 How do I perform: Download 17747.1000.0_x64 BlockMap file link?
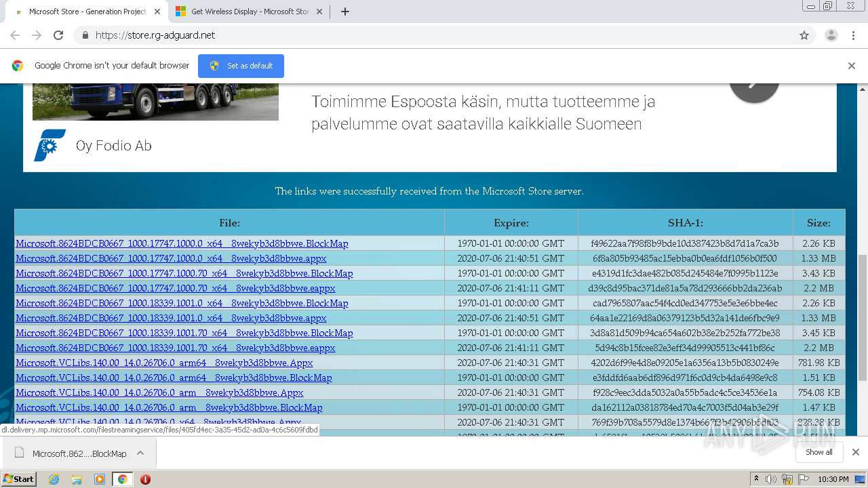coord(182,243)
